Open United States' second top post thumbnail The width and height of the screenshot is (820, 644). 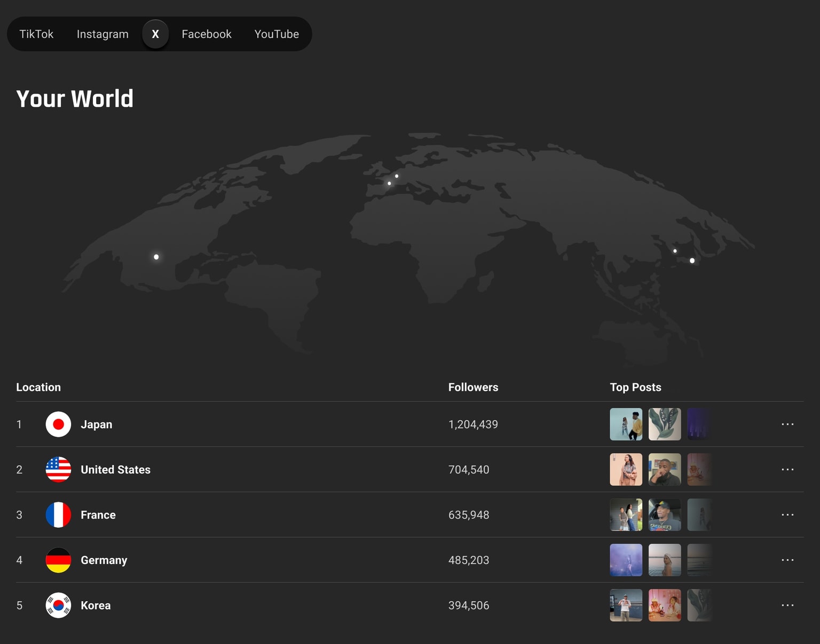(665, 470)
